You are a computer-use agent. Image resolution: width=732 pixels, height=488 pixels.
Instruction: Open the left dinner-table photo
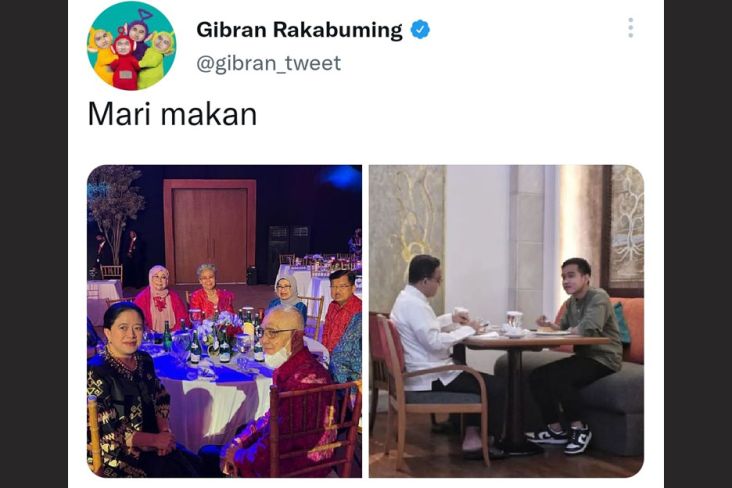click(x=225, y=321)
